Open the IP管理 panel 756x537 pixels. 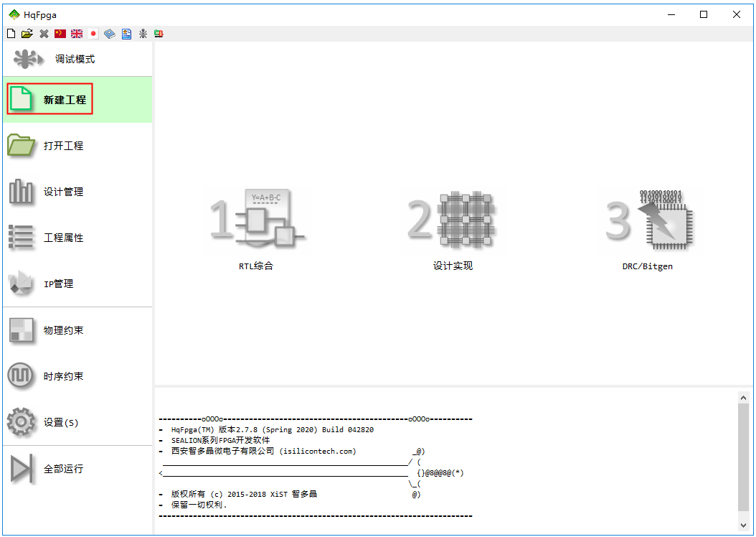tap(59, 284)
